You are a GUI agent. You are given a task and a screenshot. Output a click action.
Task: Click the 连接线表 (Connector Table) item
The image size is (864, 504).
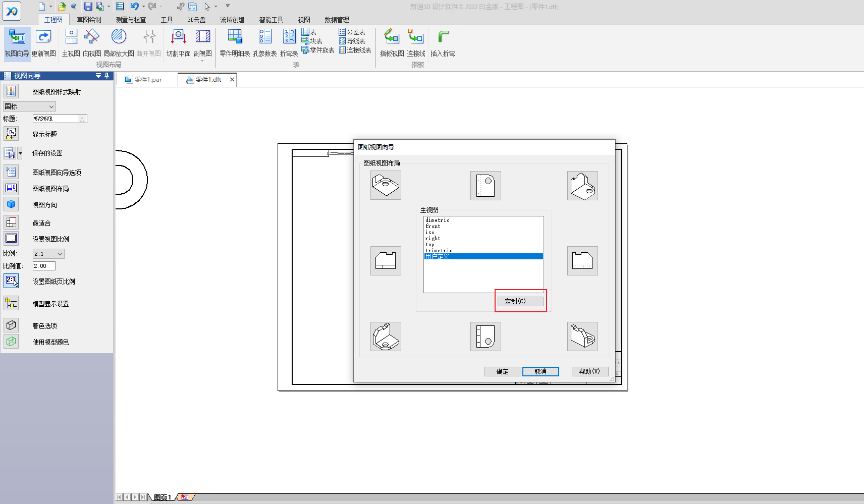tap(355, 50)
